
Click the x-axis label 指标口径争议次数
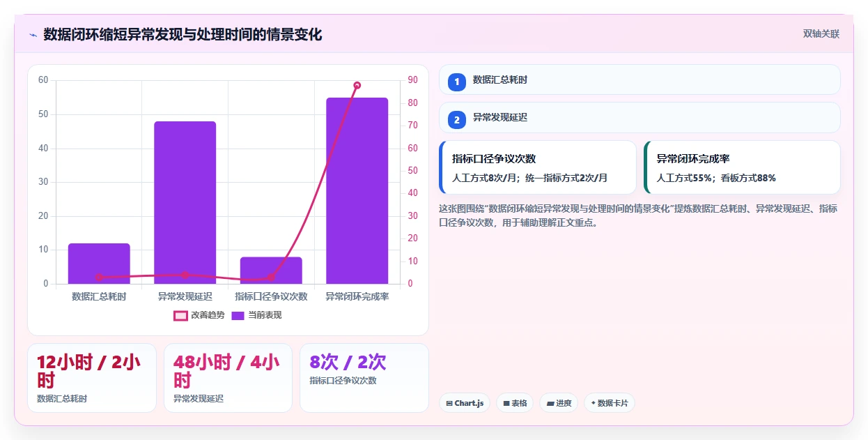(271, 296)
